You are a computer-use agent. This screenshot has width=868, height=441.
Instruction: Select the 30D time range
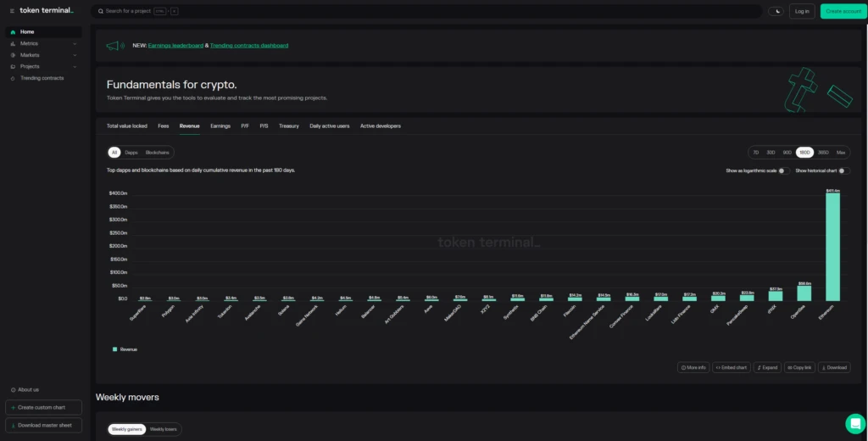[x=771, y=153]
